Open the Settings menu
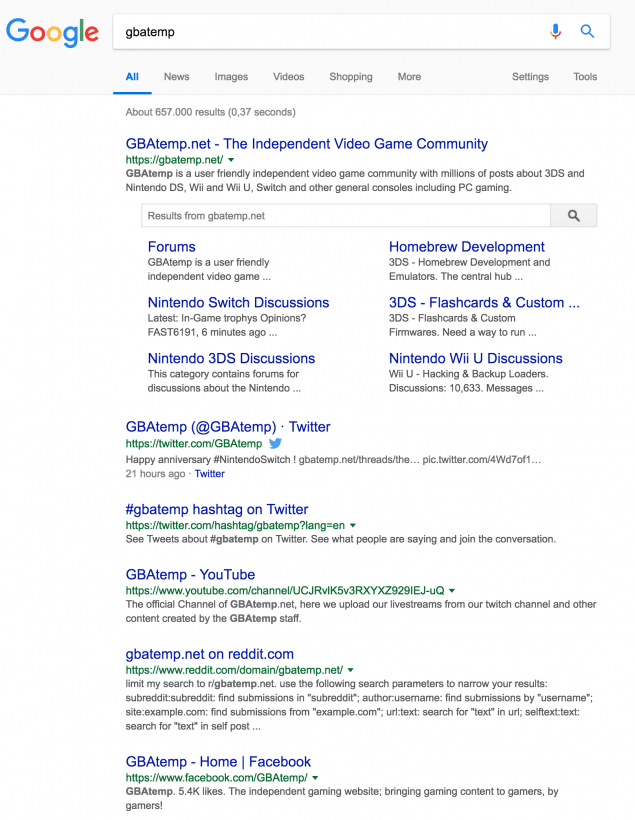The height and width of the screenshot is (820, 635). 530,77
